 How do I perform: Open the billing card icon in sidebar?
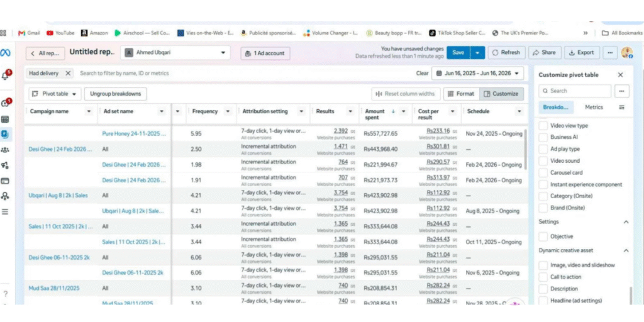(x=5, y=180)
